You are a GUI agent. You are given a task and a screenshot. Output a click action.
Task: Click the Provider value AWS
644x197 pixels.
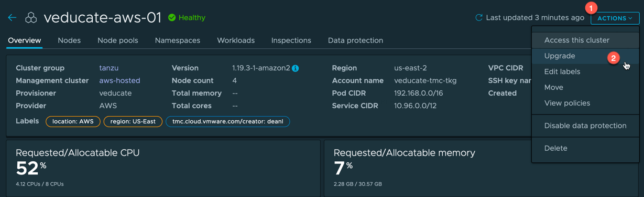(108, 106)
